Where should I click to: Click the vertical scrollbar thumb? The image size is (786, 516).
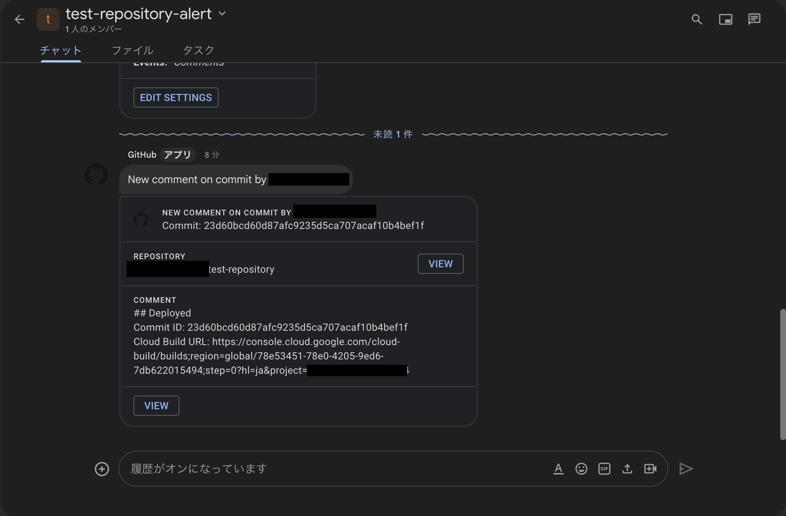pyautogui.click(x=782, y=375)
